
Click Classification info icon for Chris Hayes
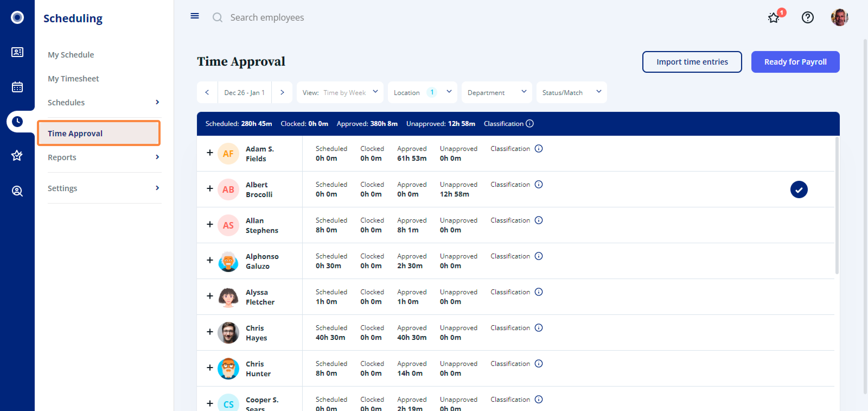538,327
